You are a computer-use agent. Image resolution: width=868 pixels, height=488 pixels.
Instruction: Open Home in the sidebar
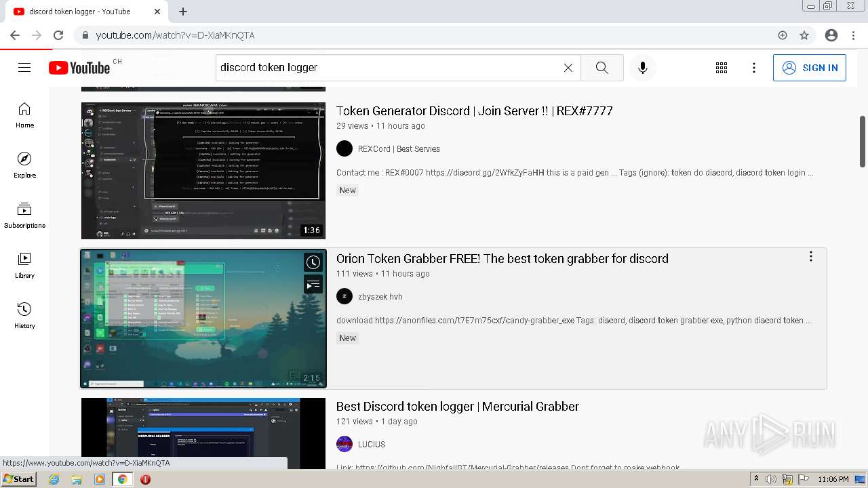click(24, 115)
